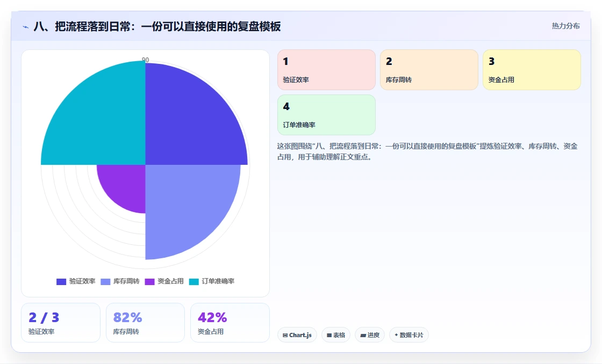Click the 验证效率 legend label
Screen dimensions: 602x364
coord(82,281)
